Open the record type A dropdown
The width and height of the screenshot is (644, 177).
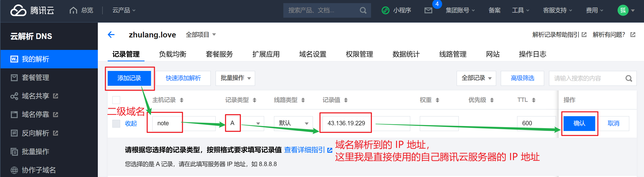[245, 123]
